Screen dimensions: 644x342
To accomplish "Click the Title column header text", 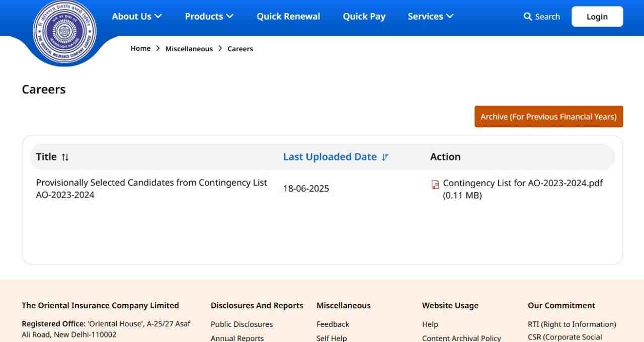I will (x=46, y=157).
